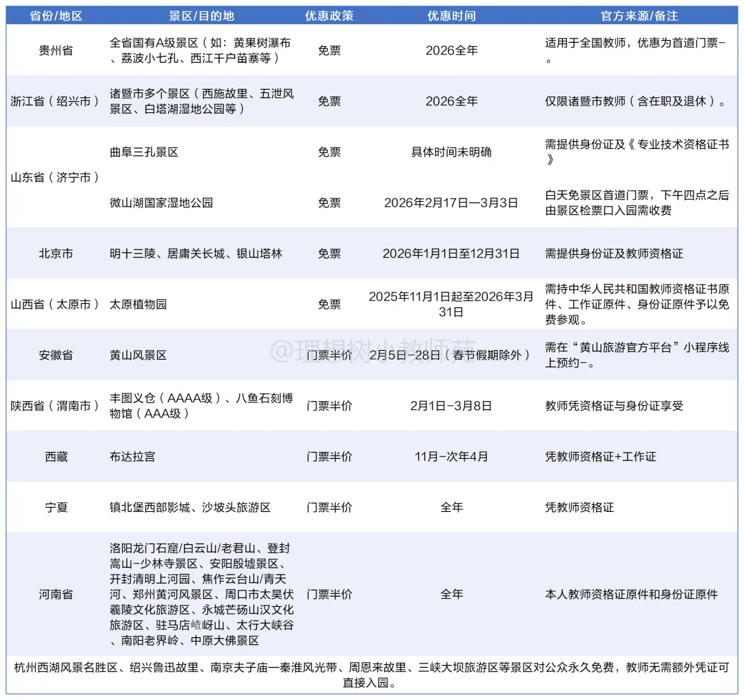Click the 2月1日-3月8日 cell
The width and height of the screenshot is (744, 700).
point(451,406)
